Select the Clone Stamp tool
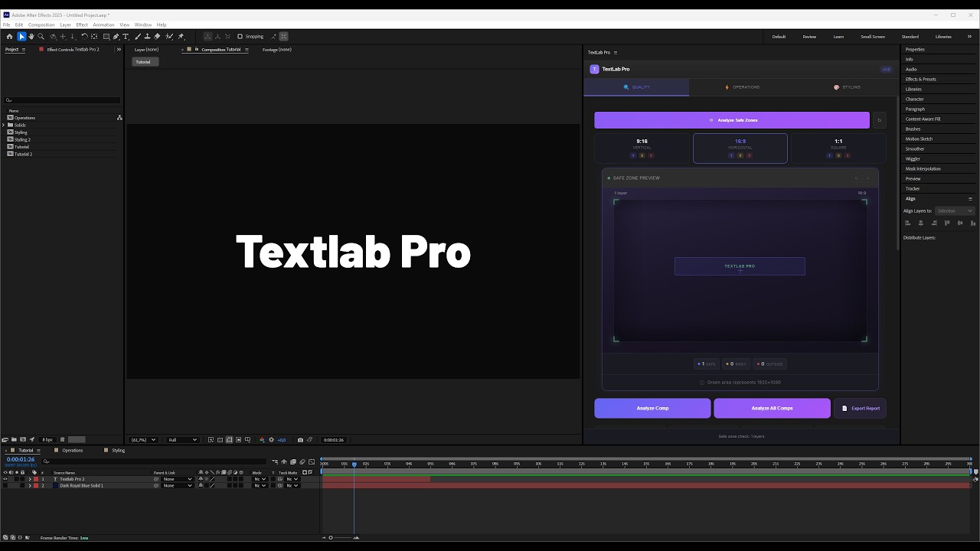This screenshot has width=980, height=551. [x=147, y=37]
